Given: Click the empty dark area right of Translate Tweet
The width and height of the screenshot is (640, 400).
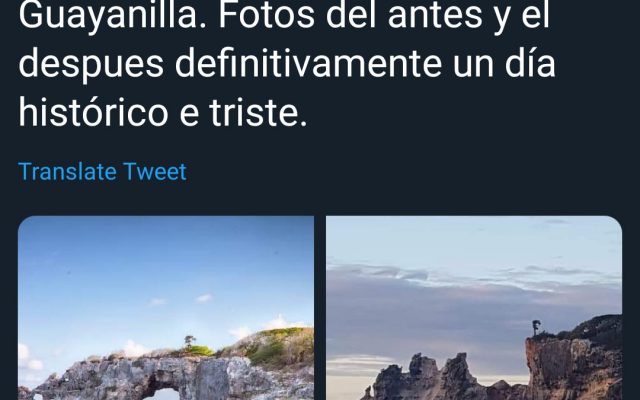Looking at the screenshot, I should point(408,171).
